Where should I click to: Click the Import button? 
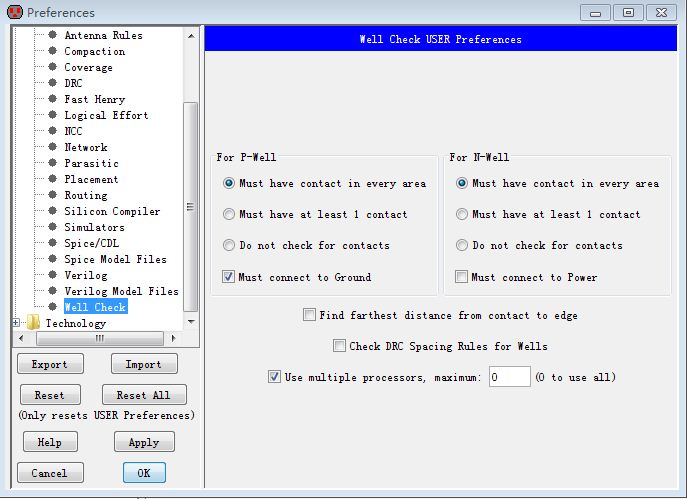click(x=144, y=364)
